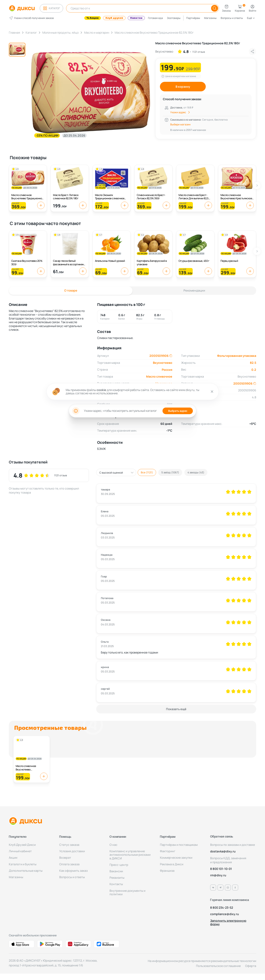Open the КАТАЛОГ menu button
Viewport: 265px width, 980px height.
point(51,8)
